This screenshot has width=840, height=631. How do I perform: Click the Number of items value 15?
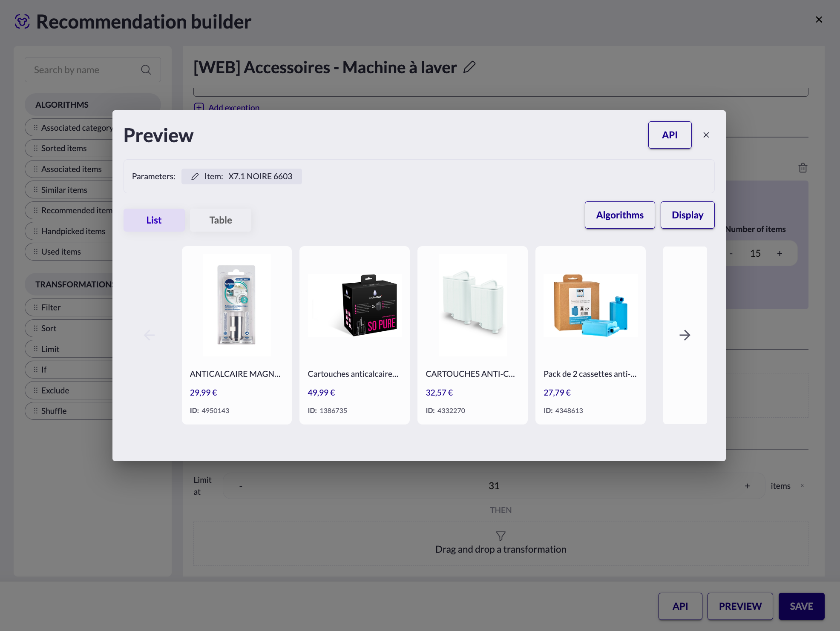755,253
